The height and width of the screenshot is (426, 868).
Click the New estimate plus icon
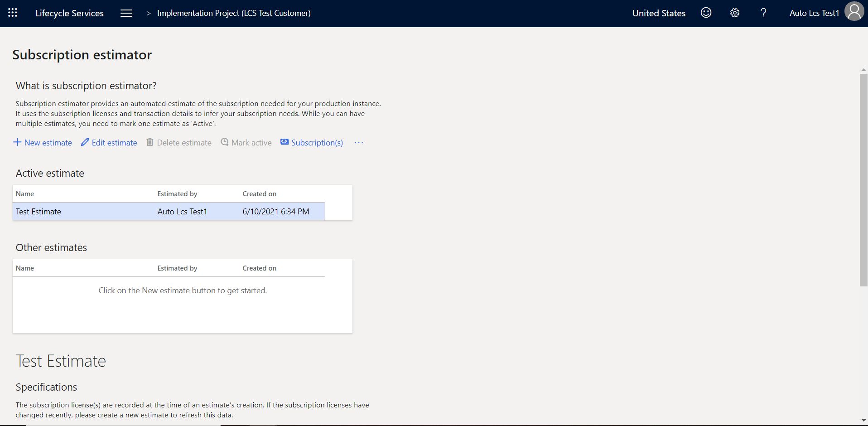pos(17,142)
